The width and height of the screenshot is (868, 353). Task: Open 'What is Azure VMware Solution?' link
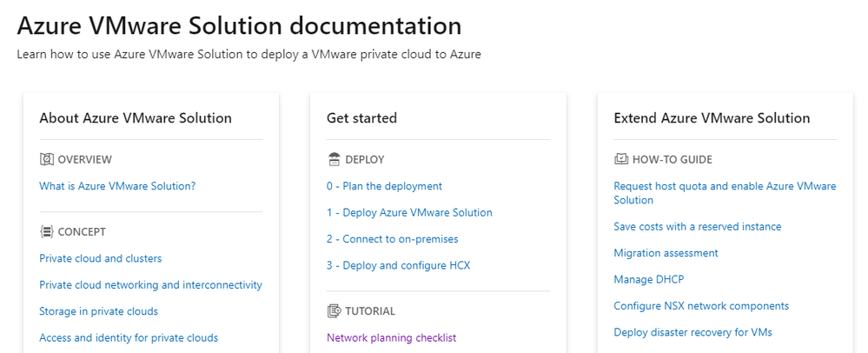click(117, 186)
